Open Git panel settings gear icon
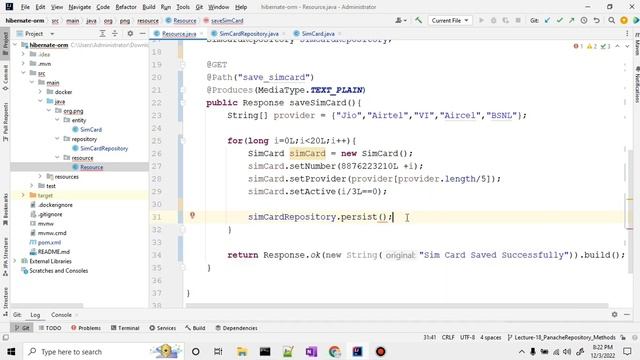Screen dimensions: 640x360 [614, 314]
